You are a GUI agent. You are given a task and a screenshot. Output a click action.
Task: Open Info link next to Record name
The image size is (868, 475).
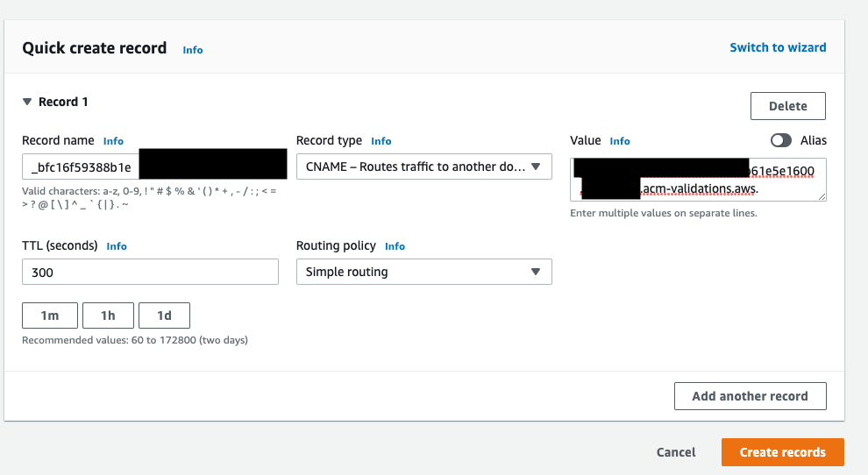[113, 141]
